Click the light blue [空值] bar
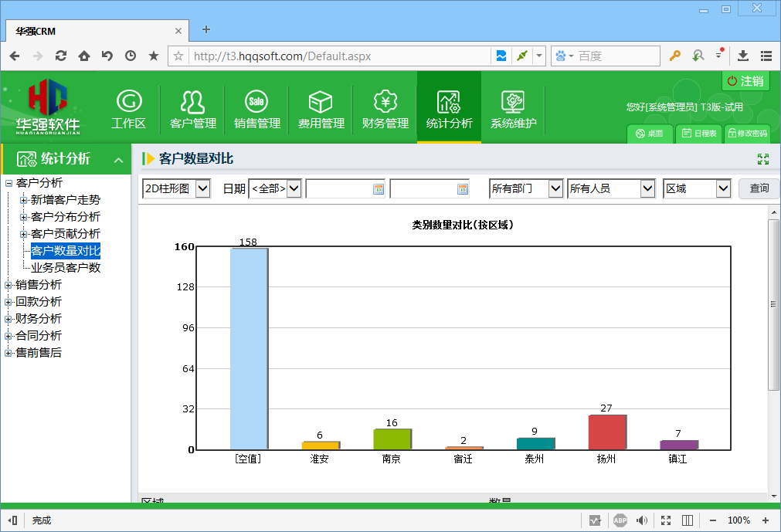The image size is (781, 532). (x=249, y=349)
